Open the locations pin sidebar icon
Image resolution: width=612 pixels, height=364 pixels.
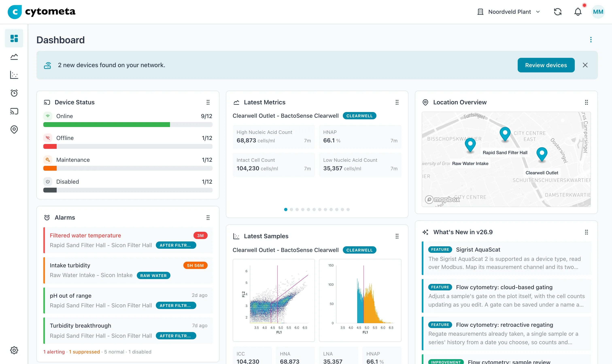14,129
